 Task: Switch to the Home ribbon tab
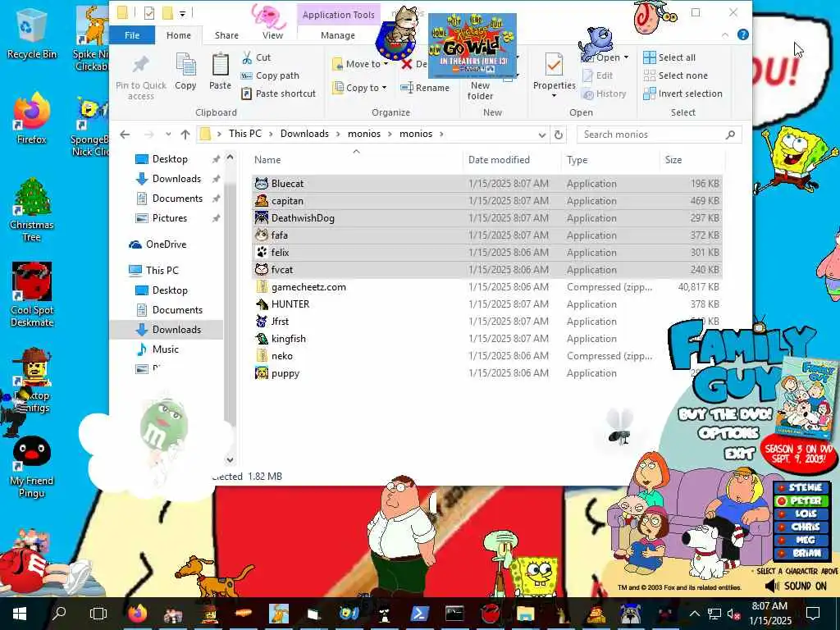pyautogui.click(x=178, y=35)
